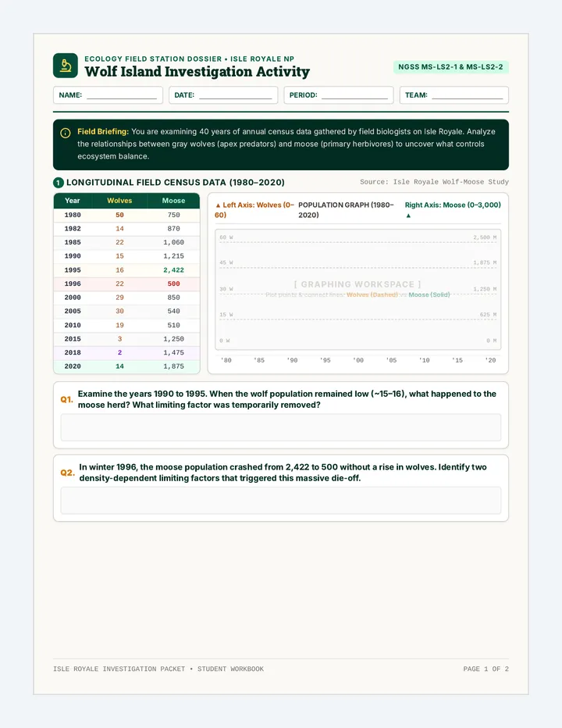
Task: Click the Wolf Island Investigation Activity title
Action: coord(197,72)
